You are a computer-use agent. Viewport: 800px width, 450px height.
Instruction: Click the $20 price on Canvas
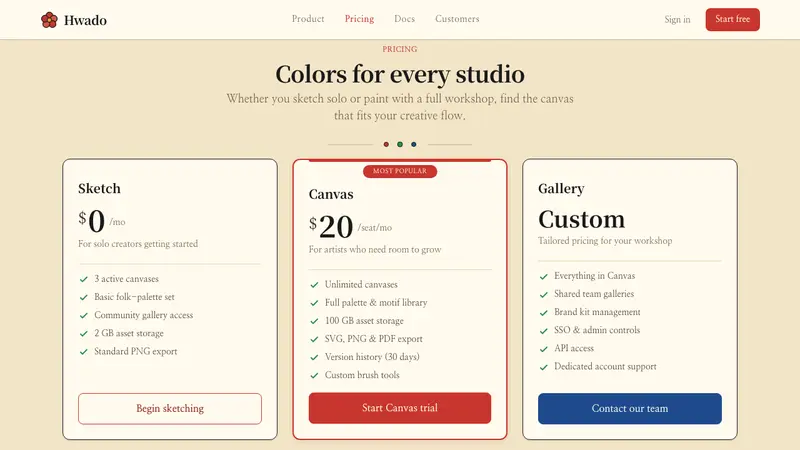tap(331, 227)
